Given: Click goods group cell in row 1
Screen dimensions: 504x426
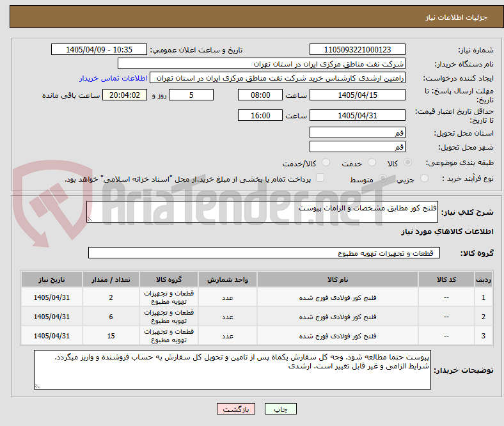Looking at the screenshot, I should (169, 297).
